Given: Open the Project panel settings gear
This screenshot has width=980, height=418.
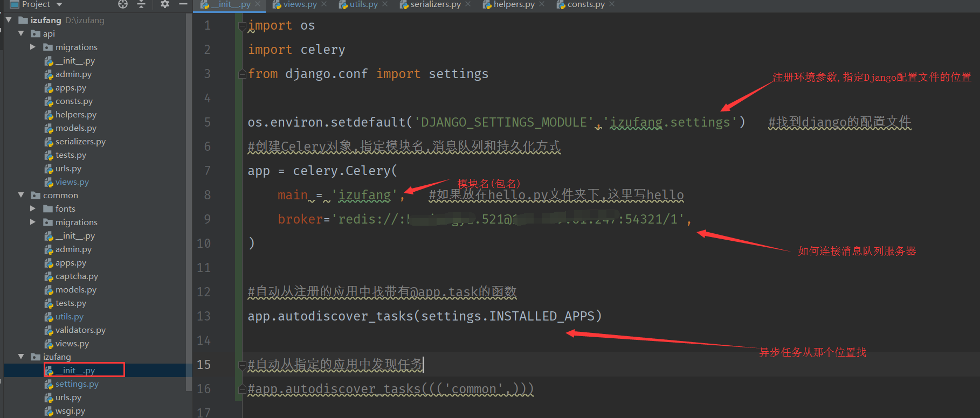Looking at the screenshot, I should pos(165,4).
